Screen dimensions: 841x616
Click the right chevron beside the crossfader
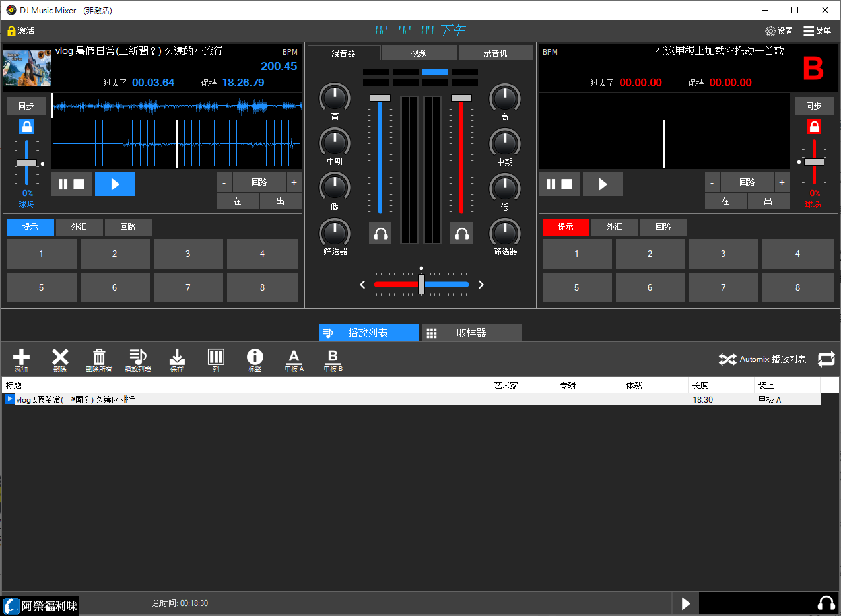pos(481,284)
